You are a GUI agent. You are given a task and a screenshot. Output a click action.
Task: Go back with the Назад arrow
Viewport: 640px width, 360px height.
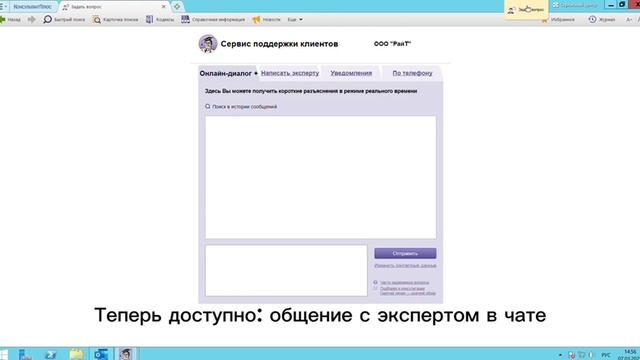click(10, 20)
